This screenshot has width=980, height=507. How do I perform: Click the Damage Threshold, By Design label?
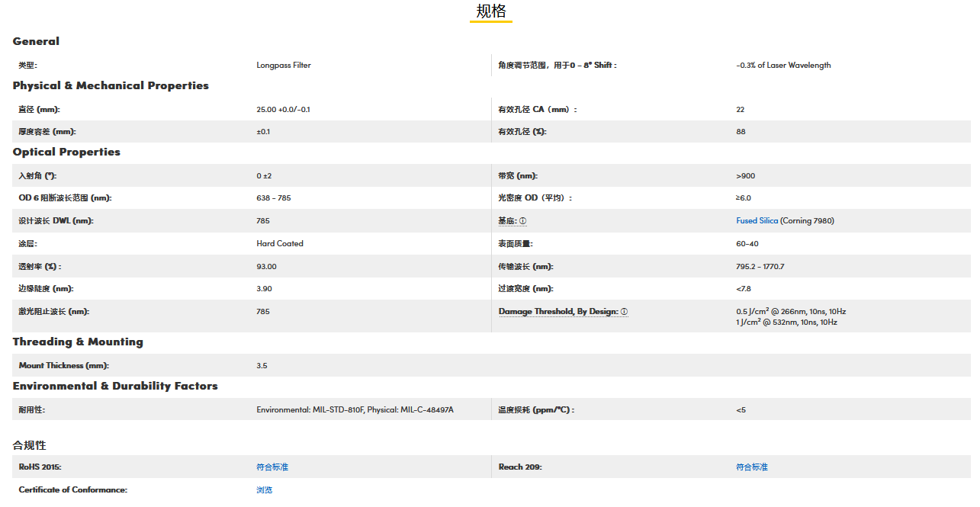coord(557,312)
